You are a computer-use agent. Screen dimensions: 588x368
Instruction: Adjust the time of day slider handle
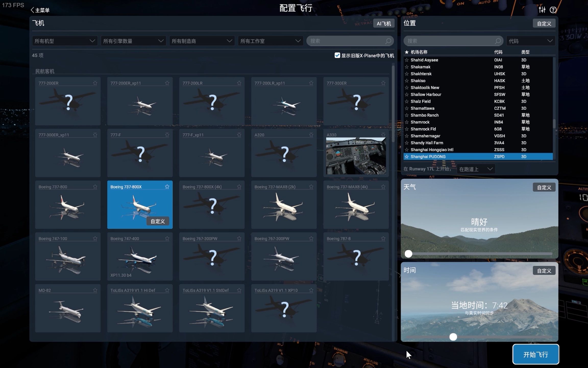453,337
